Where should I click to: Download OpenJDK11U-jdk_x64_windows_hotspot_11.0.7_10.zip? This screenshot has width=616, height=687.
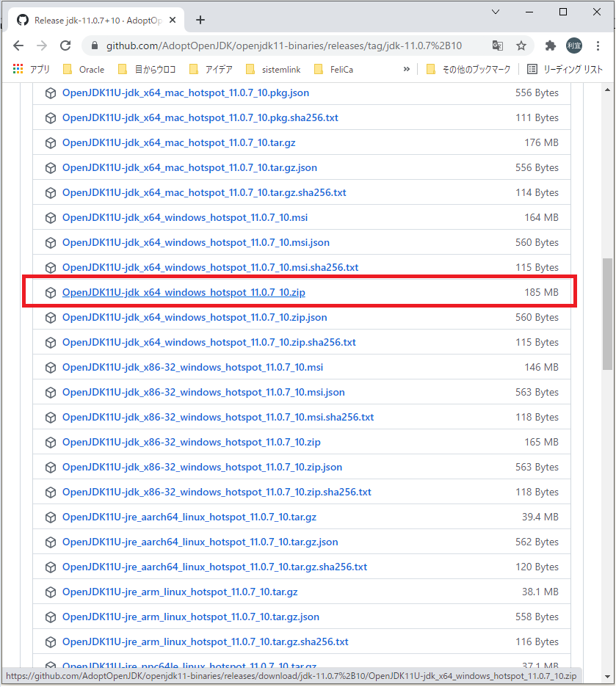click(x=184, y=292)
